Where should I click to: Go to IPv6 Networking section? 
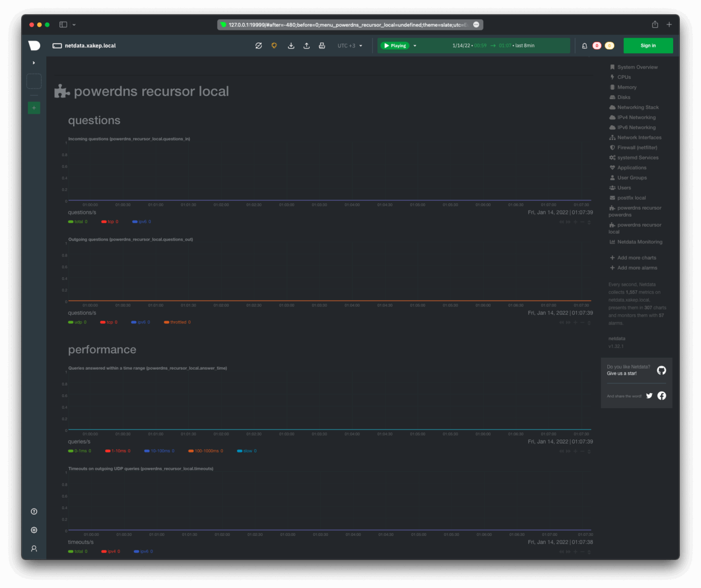(x=632, y=127)
